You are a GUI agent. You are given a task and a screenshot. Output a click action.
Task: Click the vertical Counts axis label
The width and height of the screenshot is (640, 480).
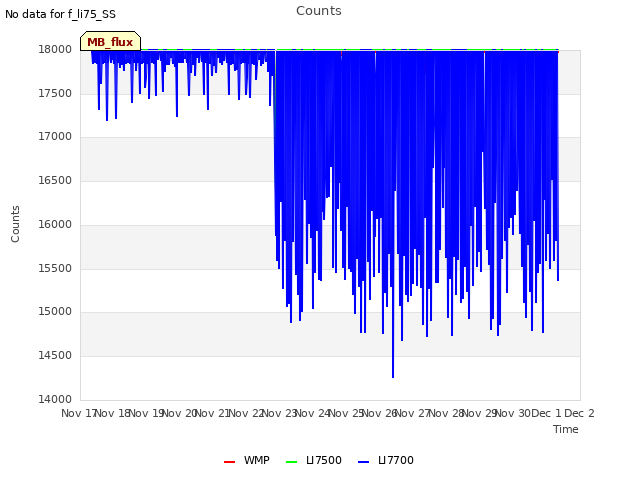15,224
